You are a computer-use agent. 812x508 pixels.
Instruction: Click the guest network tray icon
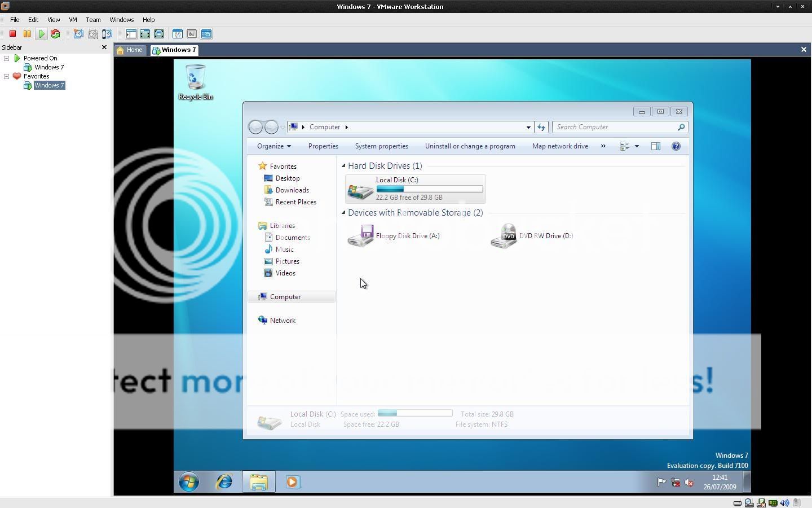(676, 482)
